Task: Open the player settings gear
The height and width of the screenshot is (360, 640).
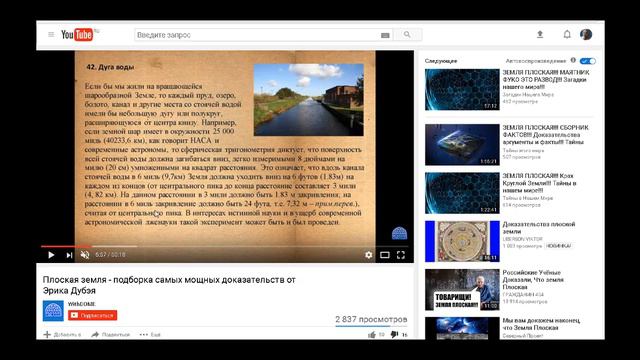Action: coord(369,255)
